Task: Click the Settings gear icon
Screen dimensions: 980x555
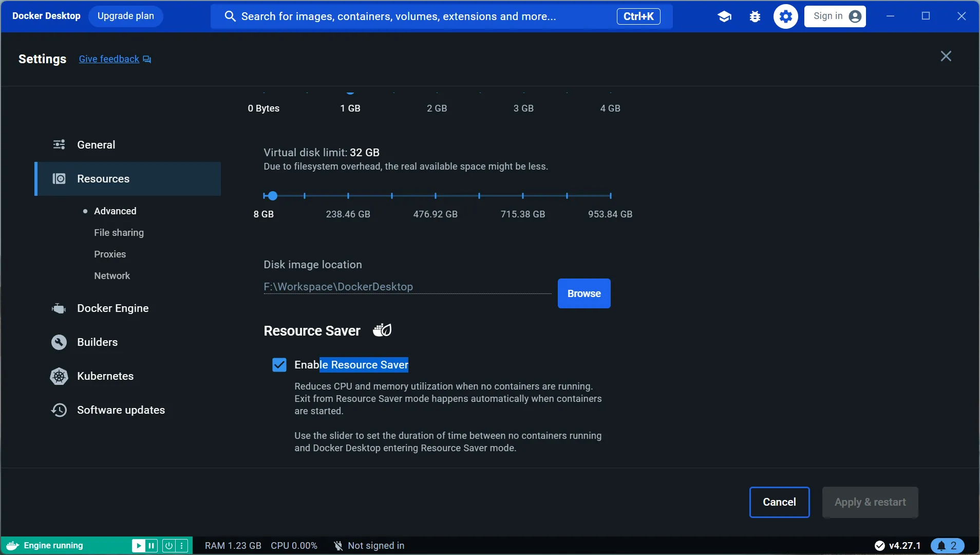Action: pyautogui.click(x=785, y=16)
